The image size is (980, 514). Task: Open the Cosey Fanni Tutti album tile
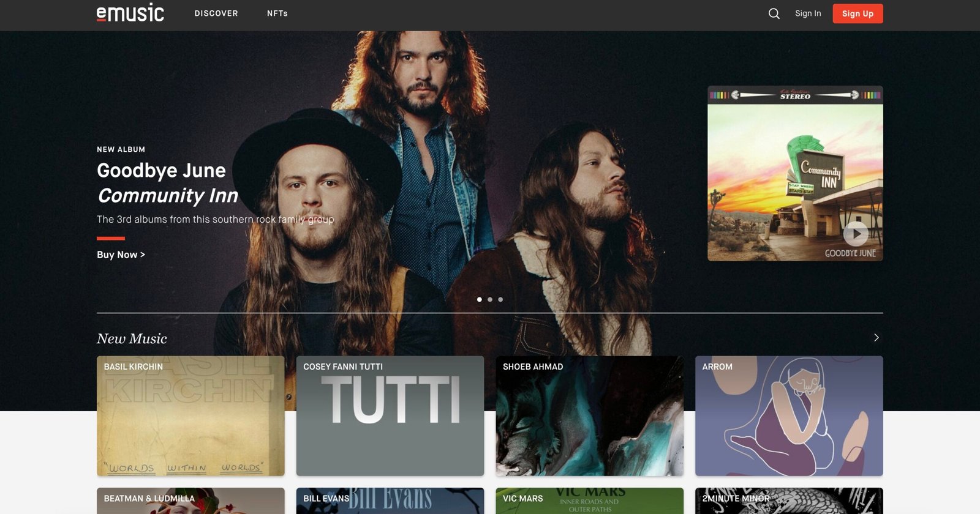click(390, 416)
